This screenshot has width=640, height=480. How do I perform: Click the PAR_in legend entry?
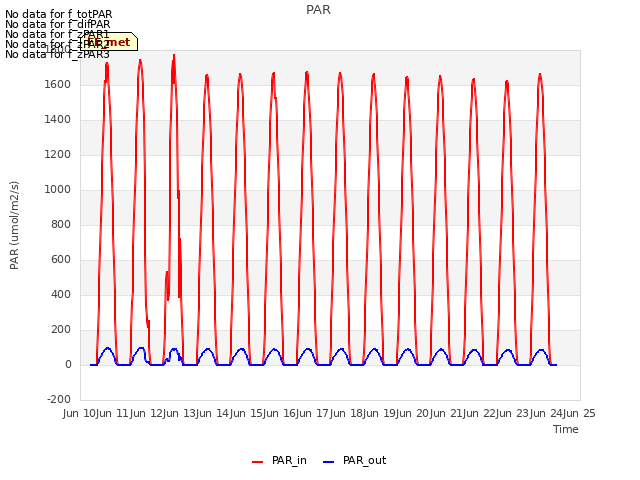(280, 461)
